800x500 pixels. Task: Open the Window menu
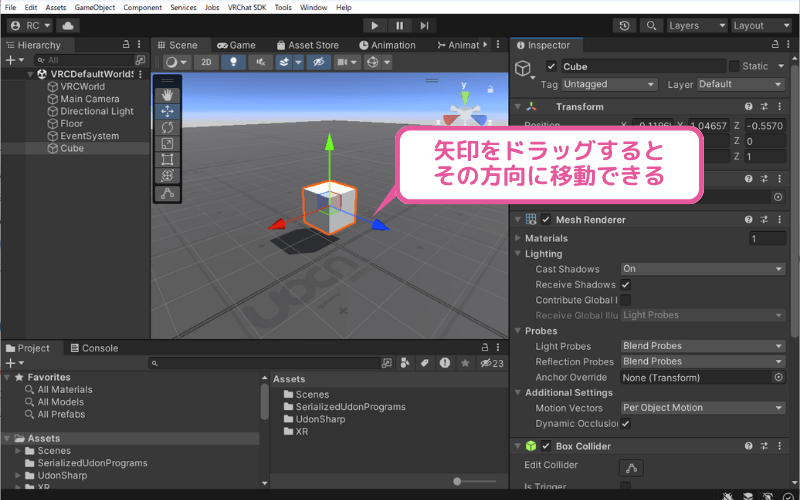[313, 7]
